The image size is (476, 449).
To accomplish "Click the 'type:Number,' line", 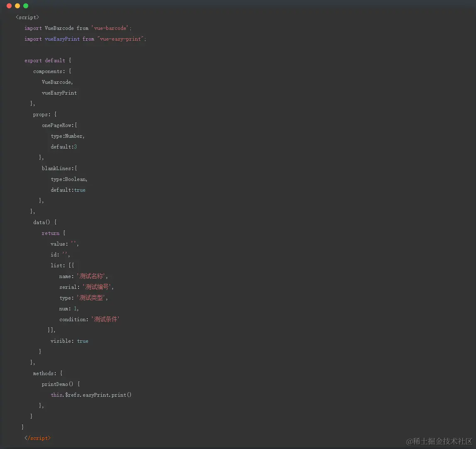I will [68, 136].
